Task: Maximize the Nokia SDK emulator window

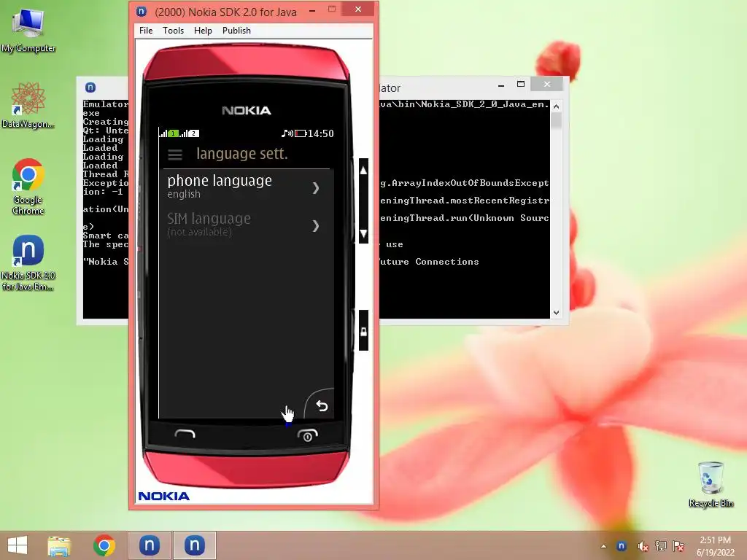Action: point(332,9)
